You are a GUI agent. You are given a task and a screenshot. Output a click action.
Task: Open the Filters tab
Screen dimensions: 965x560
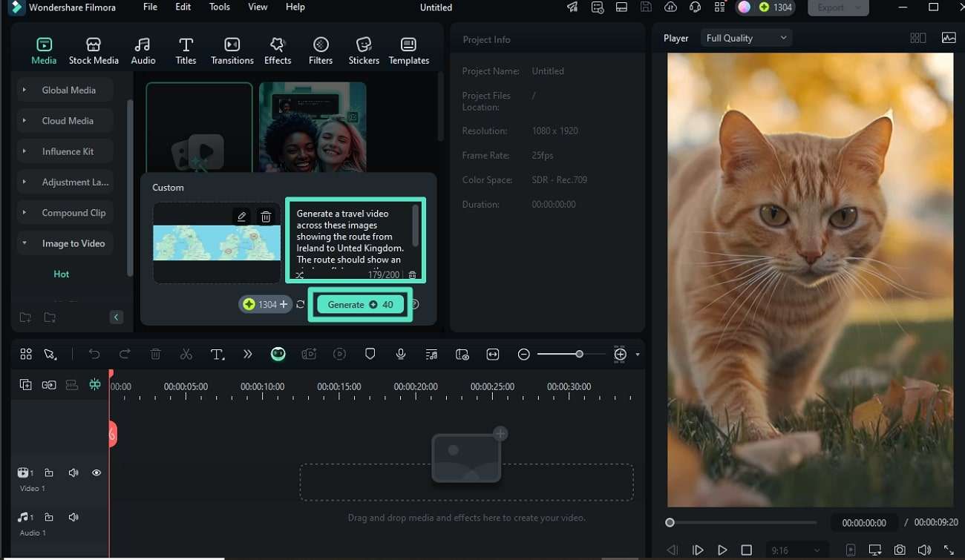coord(321,50)
